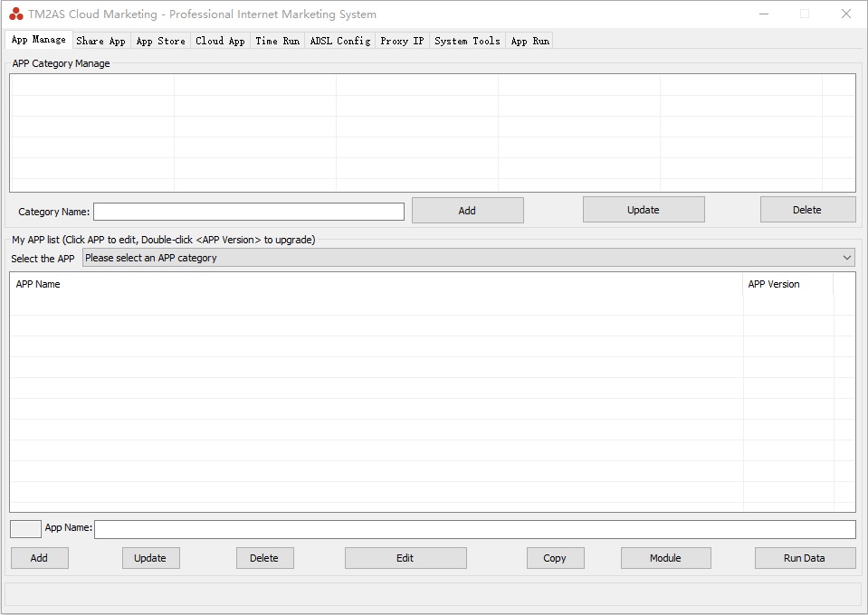Go to the Cloud App tab
This screenshot has height=615, width=868.
(220, 41)
